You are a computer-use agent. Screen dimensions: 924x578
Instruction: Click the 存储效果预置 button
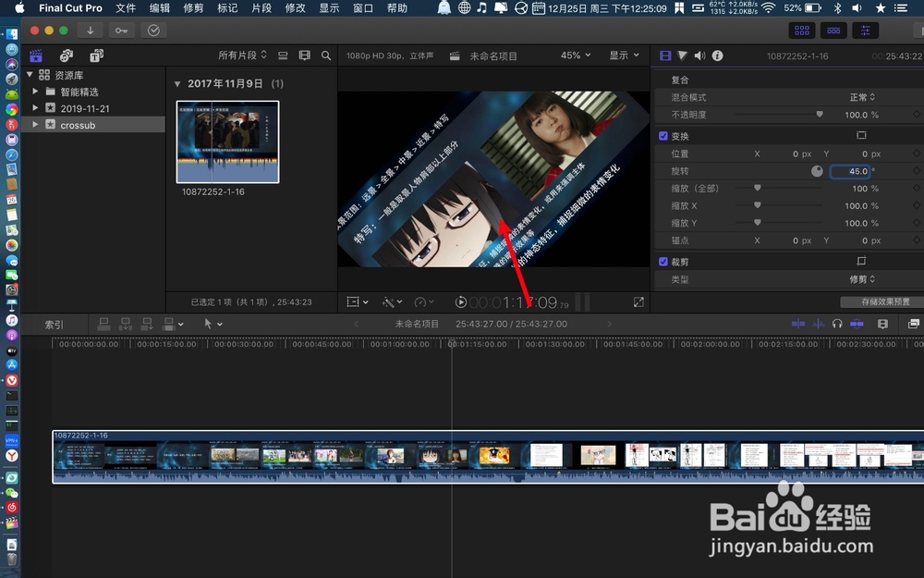[884, 301]
